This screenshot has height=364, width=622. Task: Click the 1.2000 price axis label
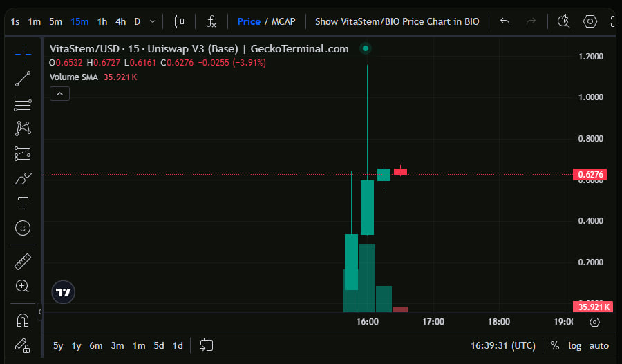click(x=591, y=57)
